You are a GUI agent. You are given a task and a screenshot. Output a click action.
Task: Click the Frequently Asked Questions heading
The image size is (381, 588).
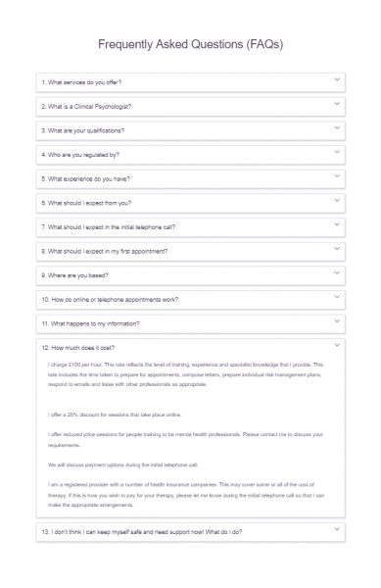191,44
